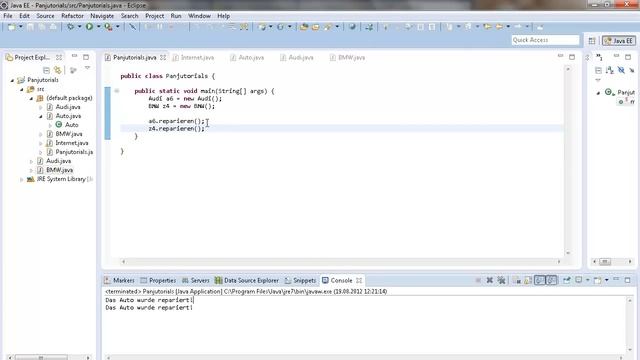The image size is (640, 360).
Task: Click Remove All Terminated Launches icon
Action: tap(501, 280)
